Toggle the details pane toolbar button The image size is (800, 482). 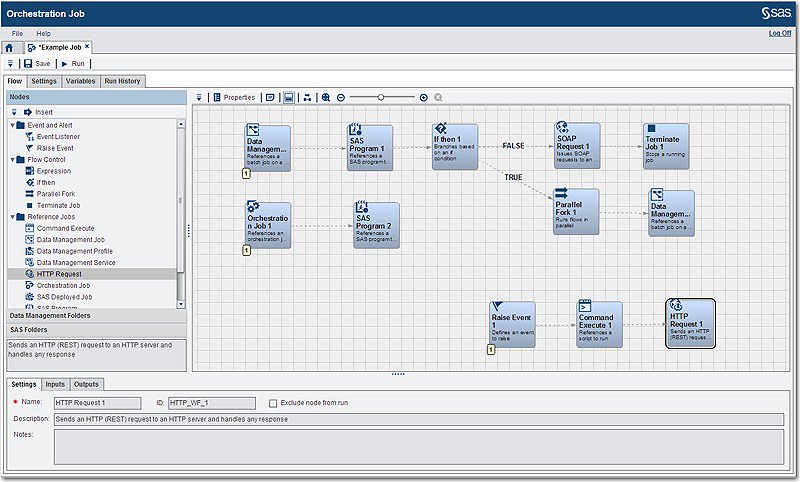coord(289,97)
